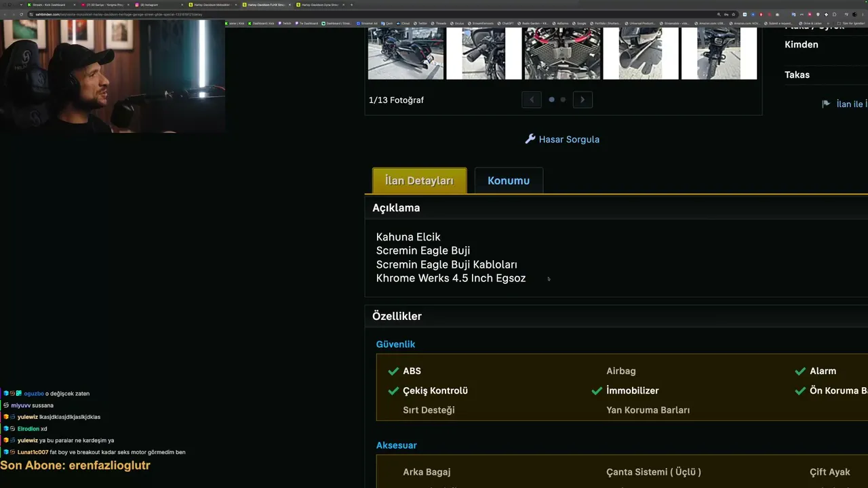
Task: Click the Sırt Desteği feature label
Action: click(x=429, y=410)
